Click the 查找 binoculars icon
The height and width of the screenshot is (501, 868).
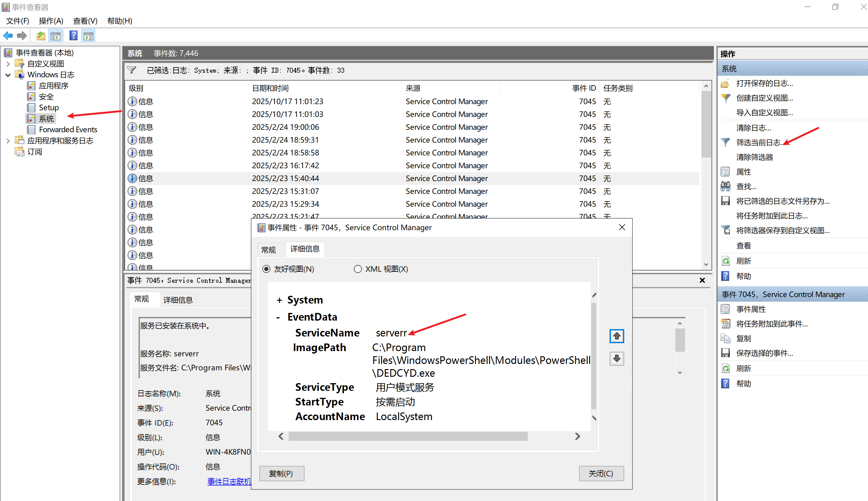point(725,187)
